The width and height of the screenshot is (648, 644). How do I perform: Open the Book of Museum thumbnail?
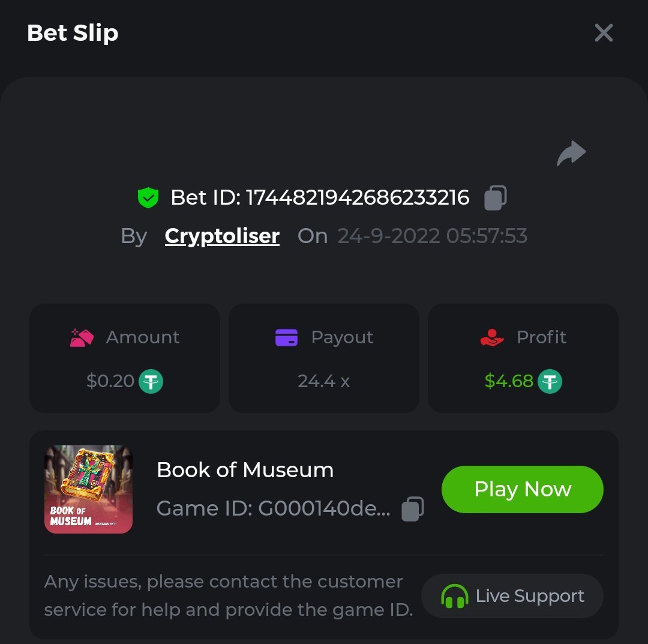click(89, 489)
